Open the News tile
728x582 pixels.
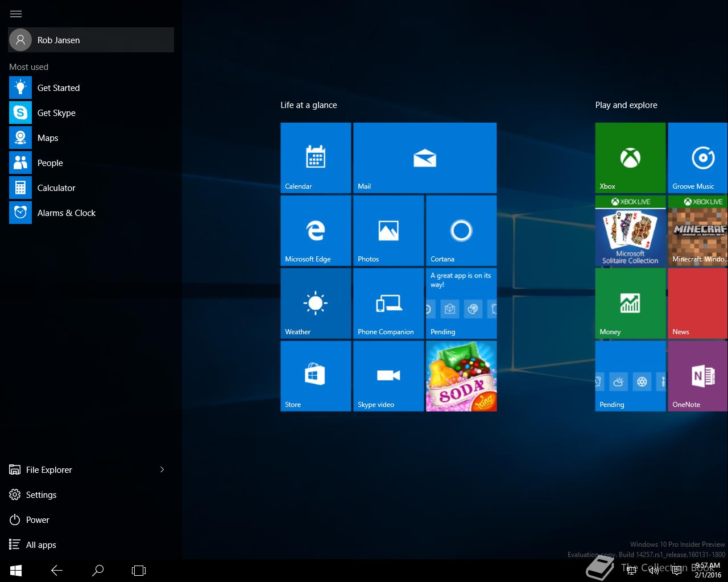[698, 304]
